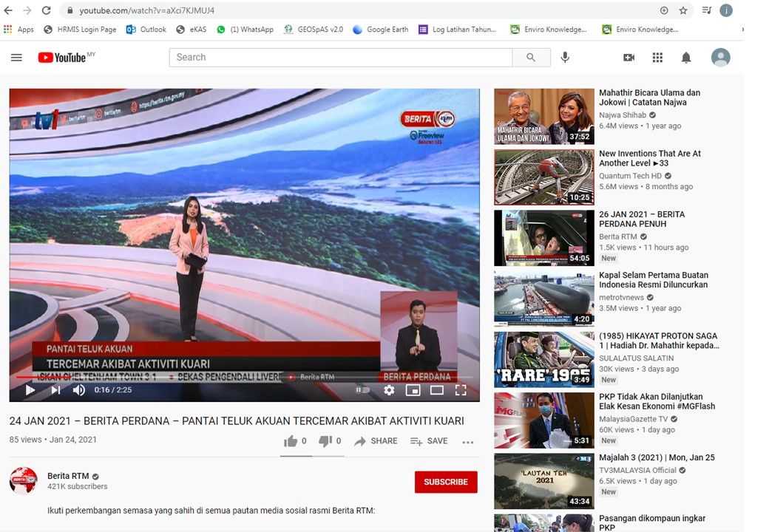Click the search magnifier button
Image resolution: width=769 pixels, height=532 pixels.
(531, 58)
